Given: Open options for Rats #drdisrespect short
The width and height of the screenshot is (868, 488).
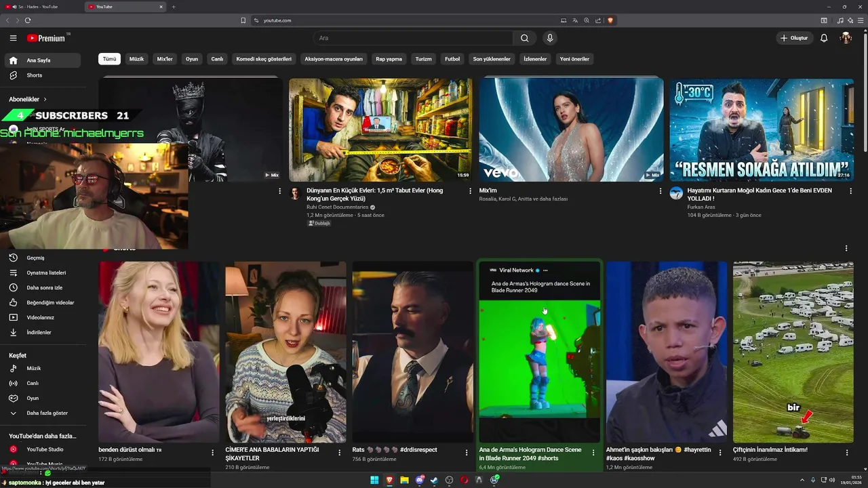Looking at the screenshot, I should click(466, 453).
